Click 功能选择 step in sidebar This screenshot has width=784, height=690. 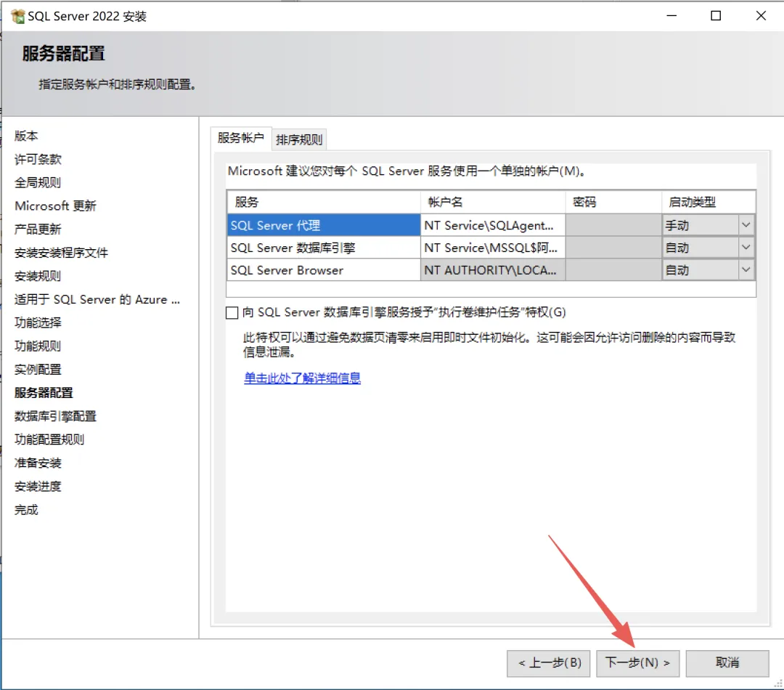pyautogui.click(x=38, y=322)
